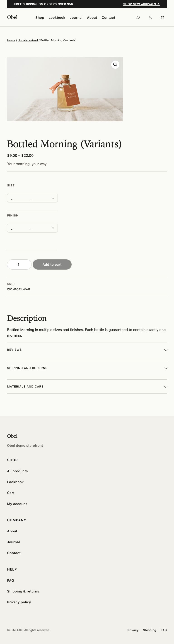Open the Uncategorized breadcrumb link
This screenshot has width=174, height=644.
pyautogui.click(x=28, y=40)
